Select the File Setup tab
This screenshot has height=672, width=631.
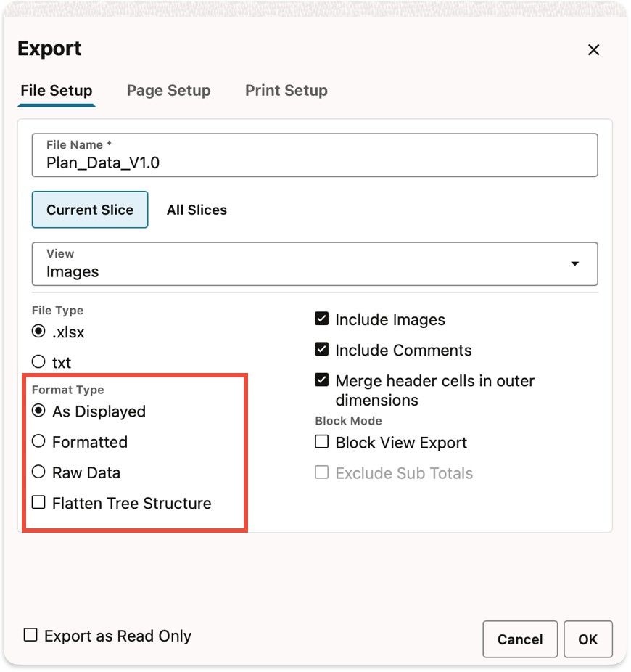coord(56,90)
